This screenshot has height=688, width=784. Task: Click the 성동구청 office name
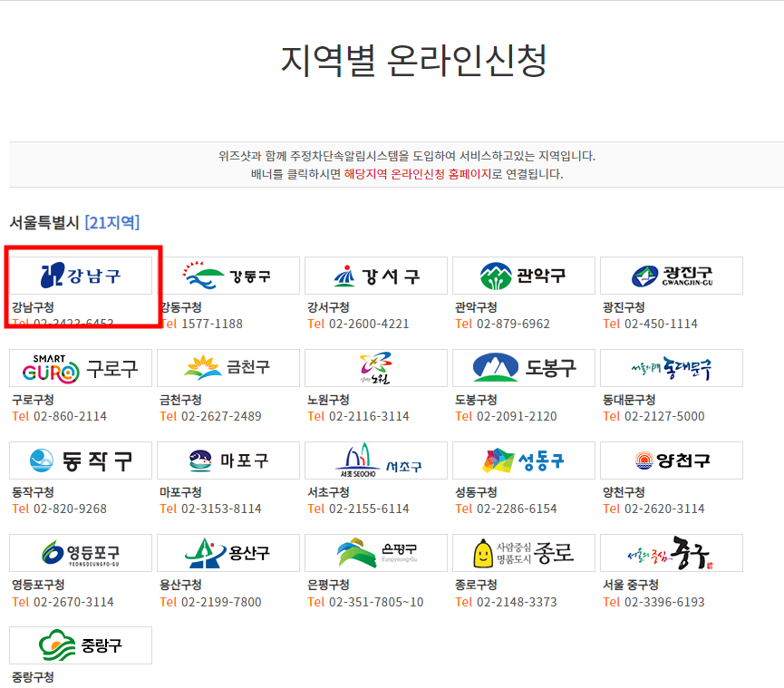476,492
